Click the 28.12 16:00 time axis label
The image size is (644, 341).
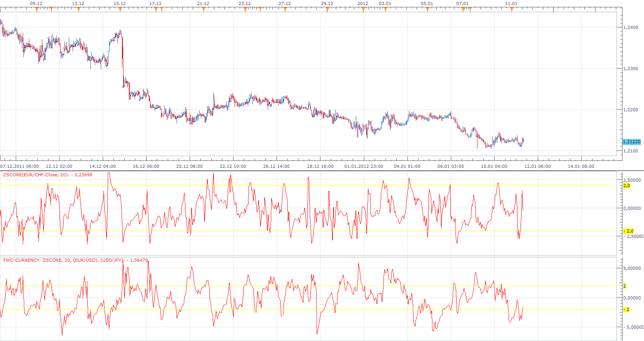tap(320, 166)
